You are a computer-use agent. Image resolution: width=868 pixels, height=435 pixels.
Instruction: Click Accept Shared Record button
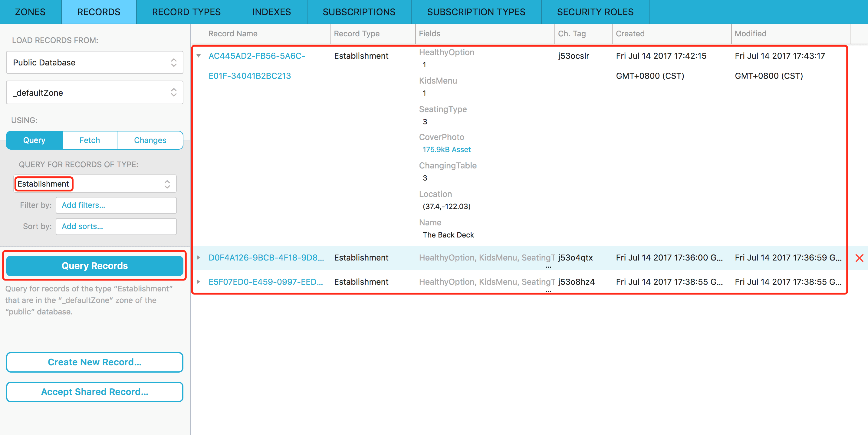pos(94,392)
